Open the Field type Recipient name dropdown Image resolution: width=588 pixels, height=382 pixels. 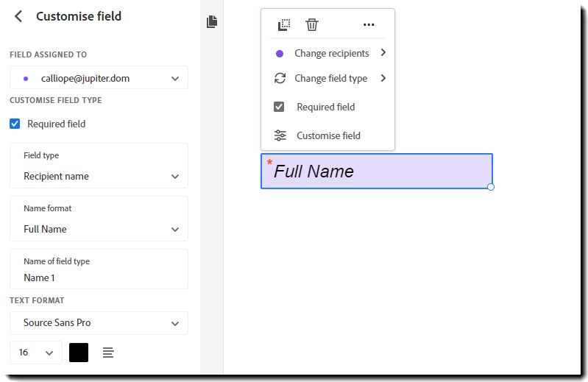tap(99, 166)
